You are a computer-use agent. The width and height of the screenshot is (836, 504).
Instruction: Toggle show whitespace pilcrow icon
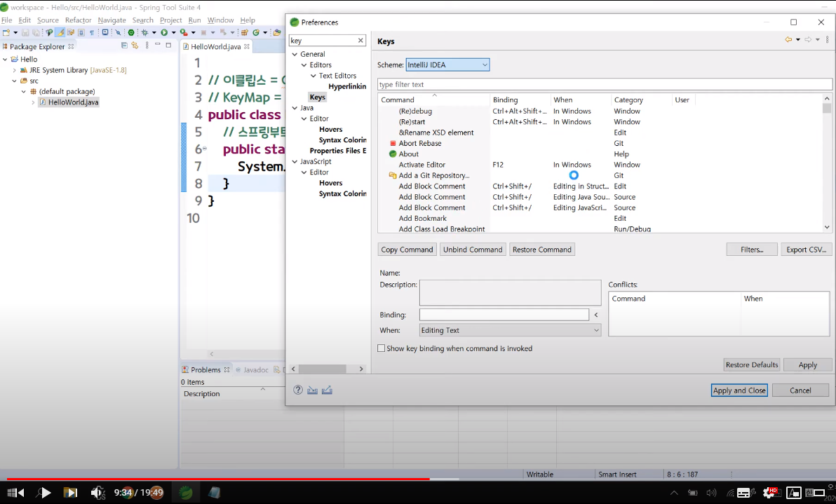[x=92, y=32]
